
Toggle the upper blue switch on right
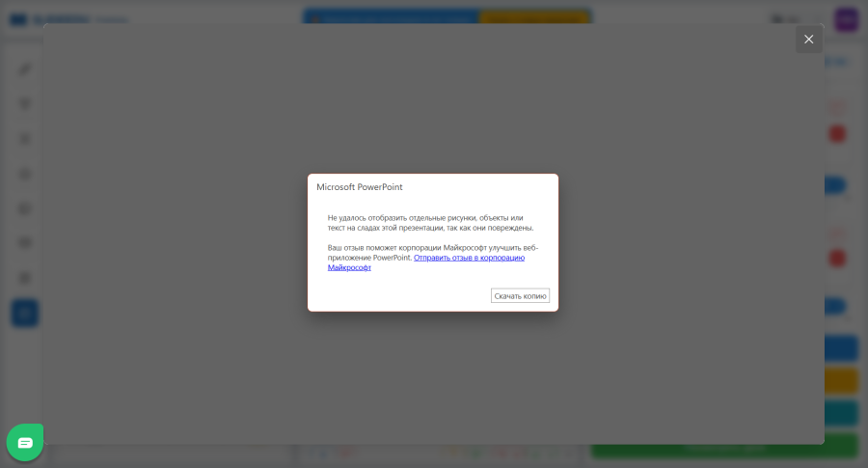point(835,185)
